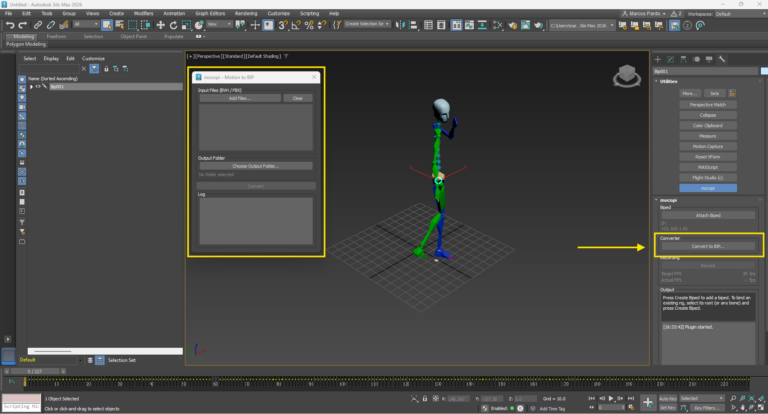This screenshot has height=414, width=768.
Task: Open the Animation menu
Action: tap(174, 13)
